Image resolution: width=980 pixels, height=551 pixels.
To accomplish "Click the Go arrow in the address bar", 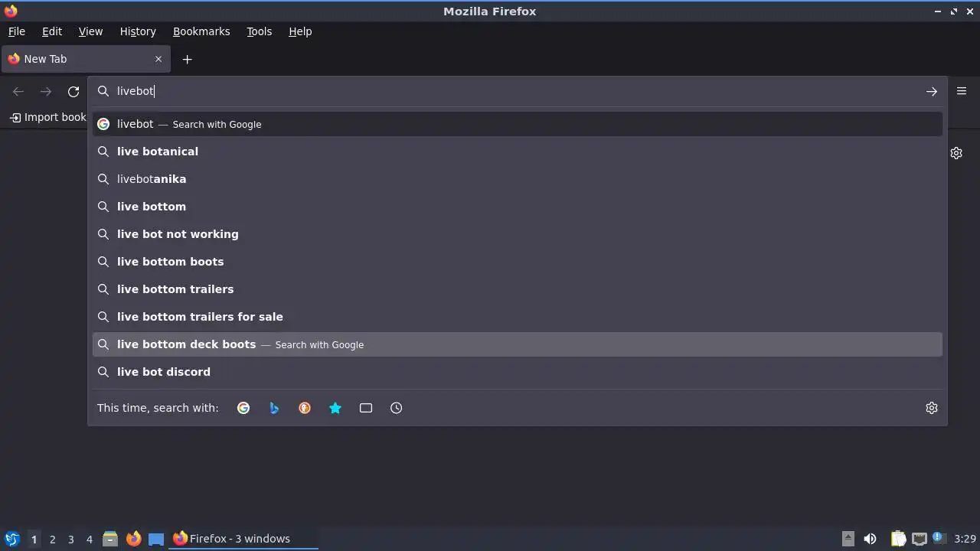I will (x=932, y=91).
